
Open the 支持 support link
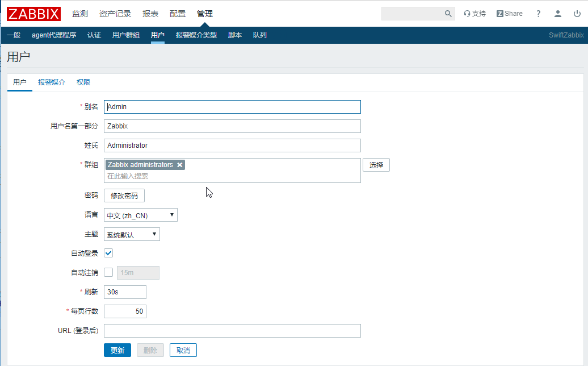tap(474, 14)
